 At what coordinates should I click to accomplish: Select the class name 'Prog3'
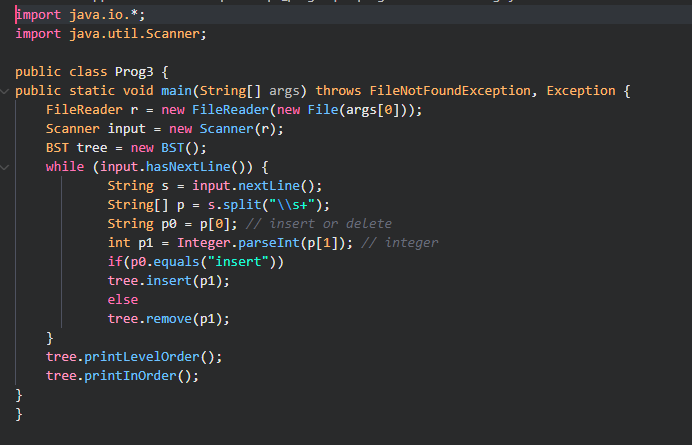[x=134, y=72]
